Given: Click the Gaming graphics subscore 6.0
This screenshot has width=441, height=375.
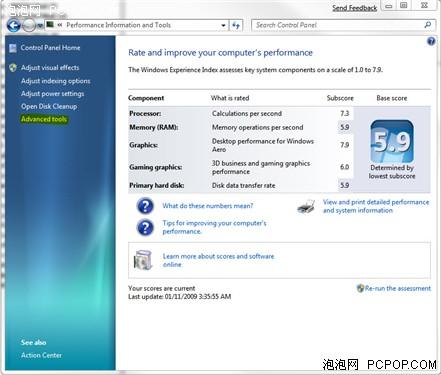Looking at the screenshot, I should point(344,167).
